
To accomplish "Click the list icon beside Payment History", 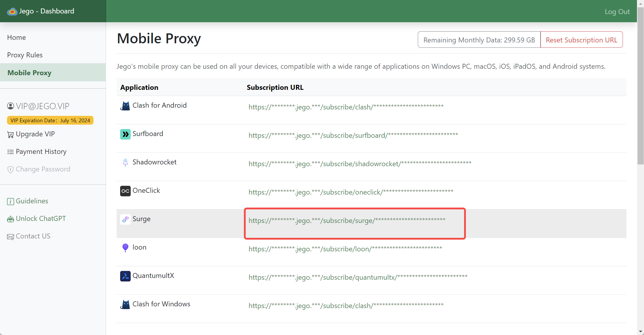I will pos(11,152).
